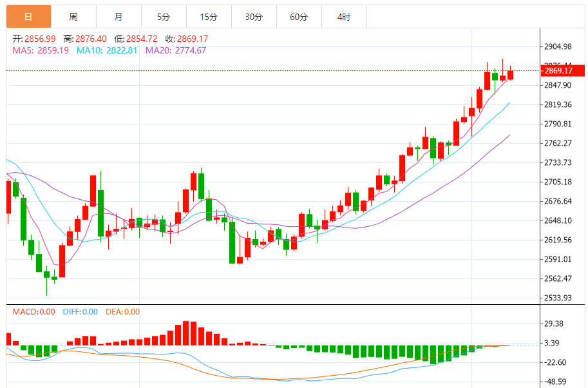
Task: Click the MA20: 2774.67 indicator label
Action: pyautogui.click(x=176, y=50)
